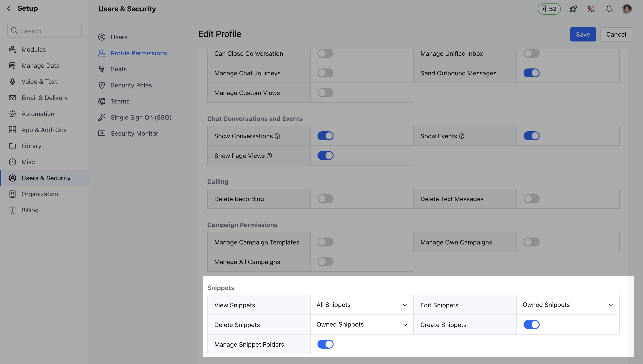
Task: Open the Delete Snippets dropdown
Action: click(x=362, y=325)
